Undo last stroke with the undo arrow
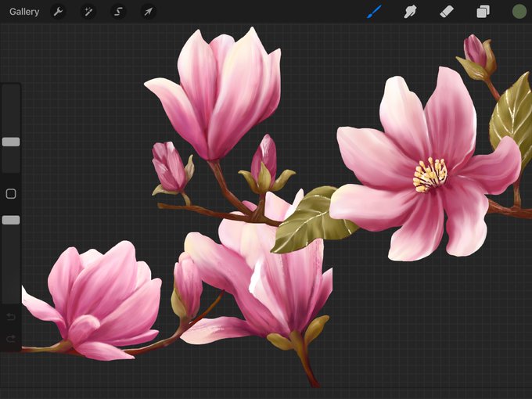 pyautogui.click(x=11, y=317)
